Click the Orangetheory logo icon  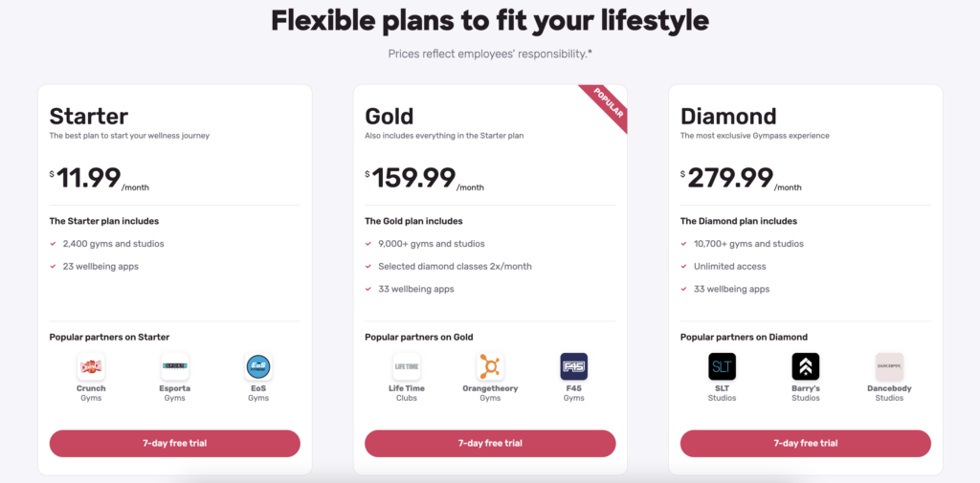pyautogui.click(x=490, y=366)
